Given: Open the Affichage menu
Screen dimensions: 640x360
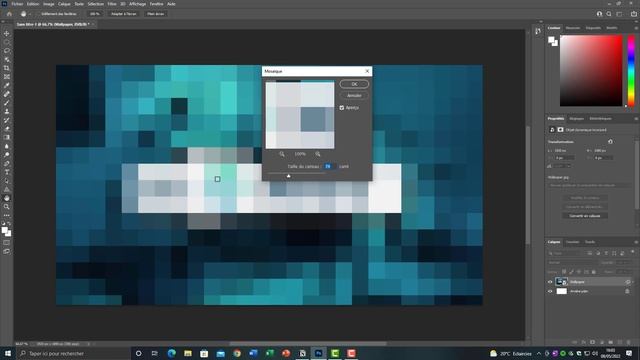Looking at the screenshot, I should coord(138,4).
